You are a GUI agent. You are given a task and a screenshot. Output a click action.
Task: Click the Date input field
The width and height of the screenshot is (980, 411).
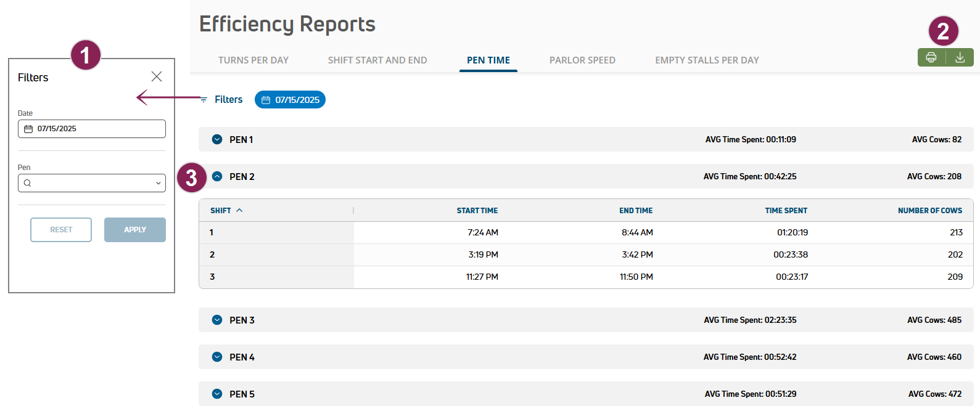99,129
